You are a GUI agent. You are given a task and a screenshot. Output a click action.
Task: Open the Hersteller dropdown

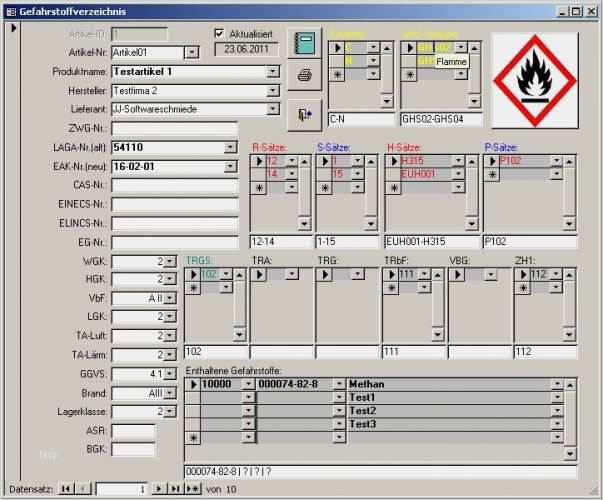[273, 90]
